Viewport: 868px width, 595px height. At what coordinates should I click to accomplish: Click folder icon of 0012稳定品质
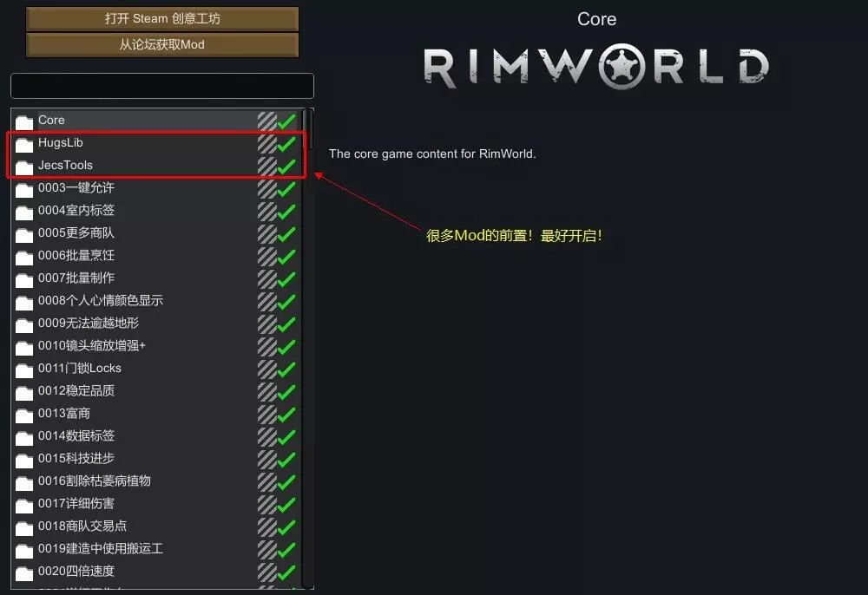click(24, 393)
